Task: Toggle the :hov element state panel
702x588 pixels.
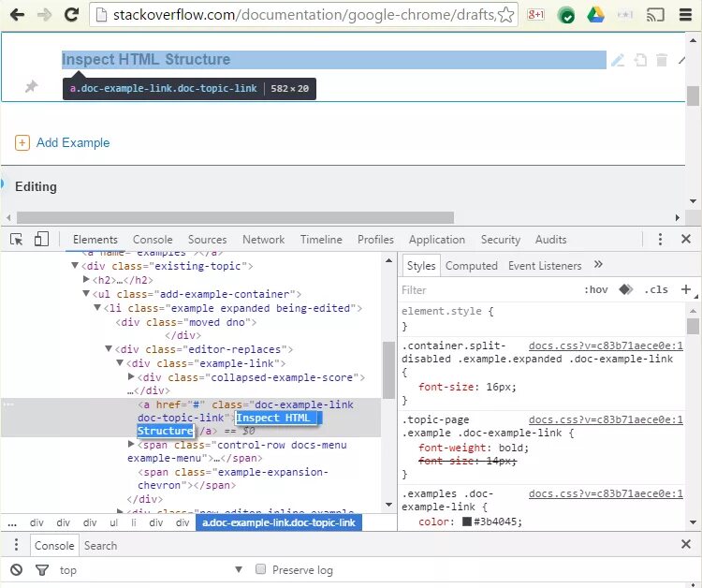Action: tap(596, 289)
